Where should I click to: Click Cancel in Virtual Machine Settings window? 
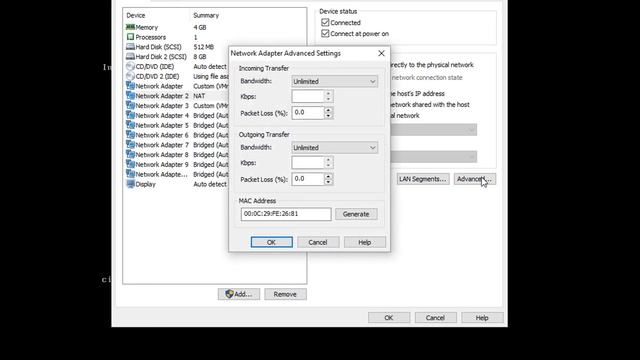click(436, 318)
